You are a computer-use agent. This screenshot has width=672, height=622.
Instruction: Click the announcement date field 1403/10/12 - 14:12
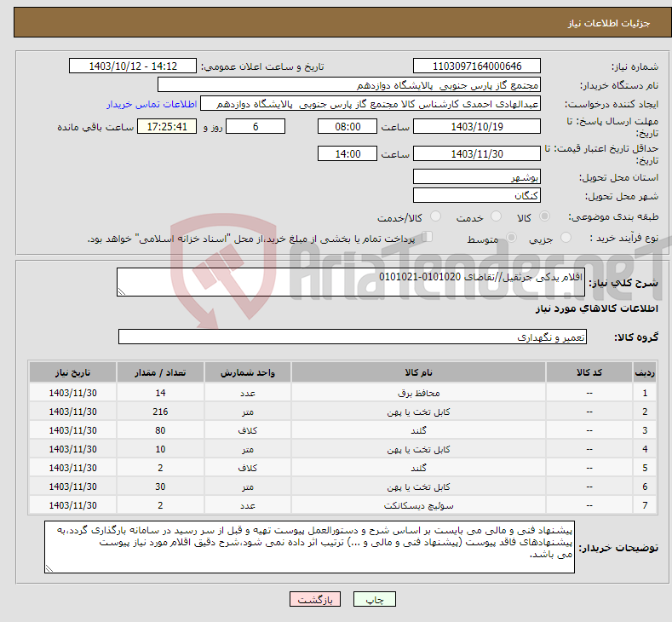coord(132,66)
